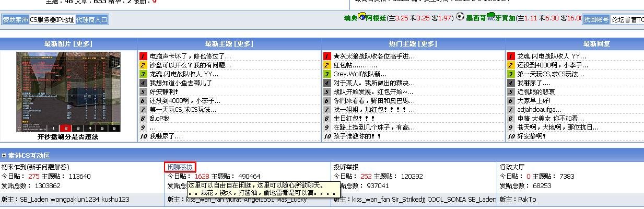Open hot topic ★灰太狼战队收各位高手进
The image size is (644, 209).
tap(374, 56)
